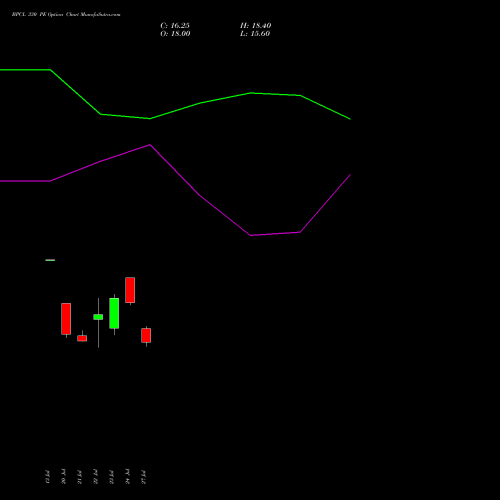Click the 19 Jul date axis label

tap(47, 477)
